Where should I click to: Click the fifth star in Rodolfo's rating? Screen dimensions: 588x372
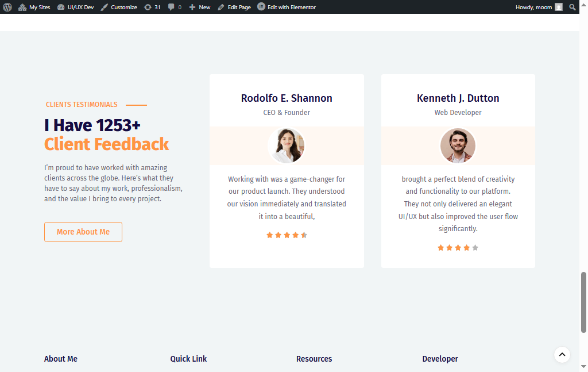click(304, 235)
